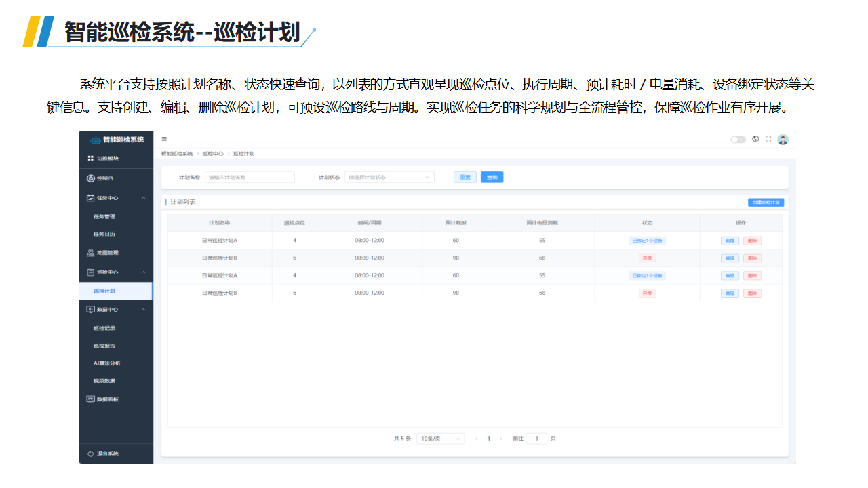Open 巡检记录 in the sidebar
This screenshot has width=868, height=488.
click(104, 328)
